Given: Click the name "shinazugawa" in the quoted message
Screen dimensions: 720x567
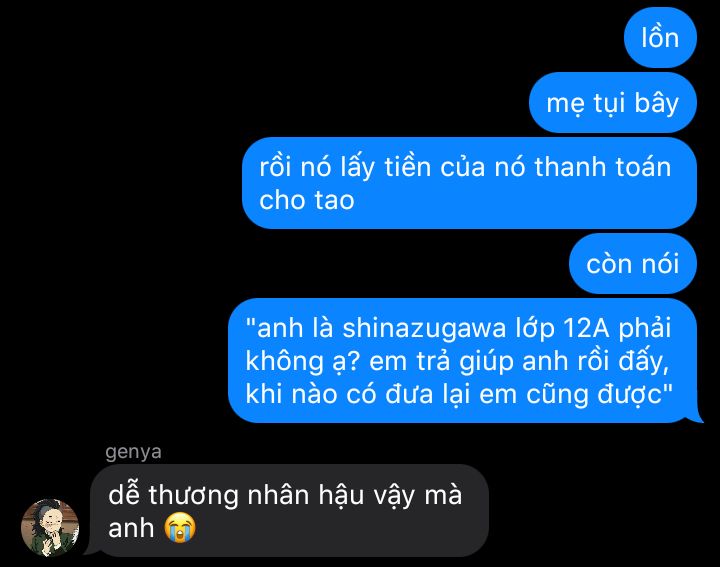Looking at the screenshot, I should coord(424,329).
